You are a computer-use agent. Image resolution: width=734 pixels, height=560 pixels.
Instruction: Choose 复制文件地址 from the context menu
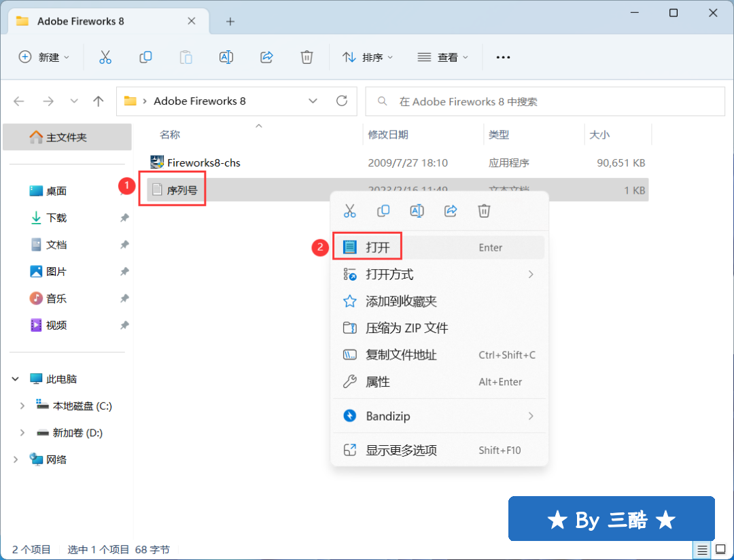pos(438,355)
